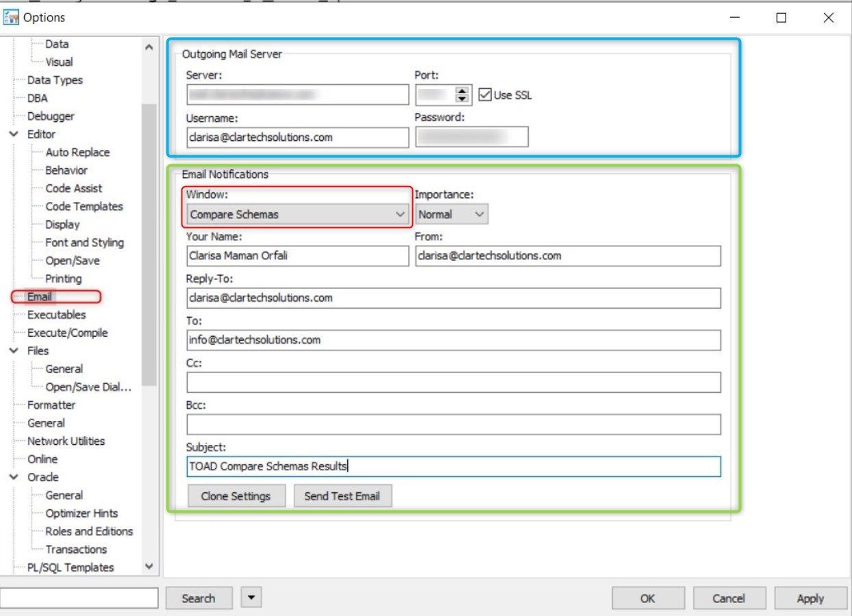Screen dimensions: 852x616
Task: Minimize the Options window
Action: coord(734,18)
